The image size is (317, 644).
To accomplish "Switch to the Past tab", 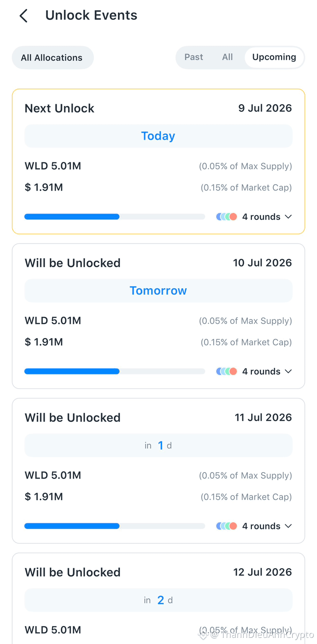I will (x=194, y=57).
